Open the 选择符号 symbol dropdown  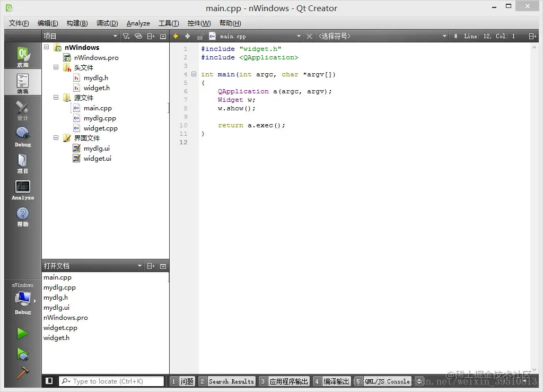point(382,37)
